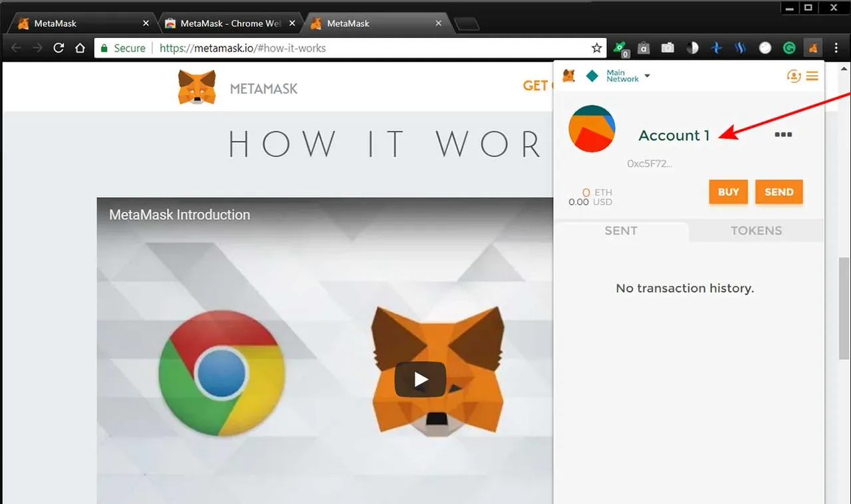Click the 0 ETH balance
851x504 pixels.
tap(596, 192)
